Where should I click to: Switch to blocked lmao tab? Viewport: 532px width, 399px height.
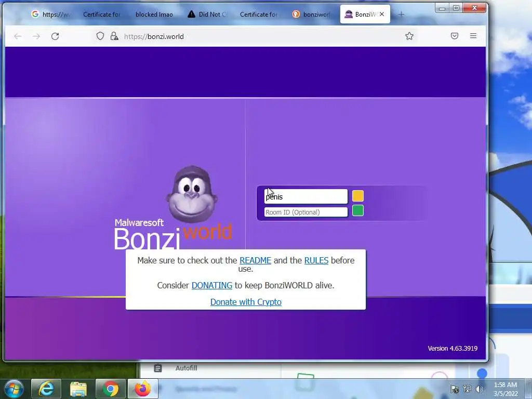click(154, 14)
